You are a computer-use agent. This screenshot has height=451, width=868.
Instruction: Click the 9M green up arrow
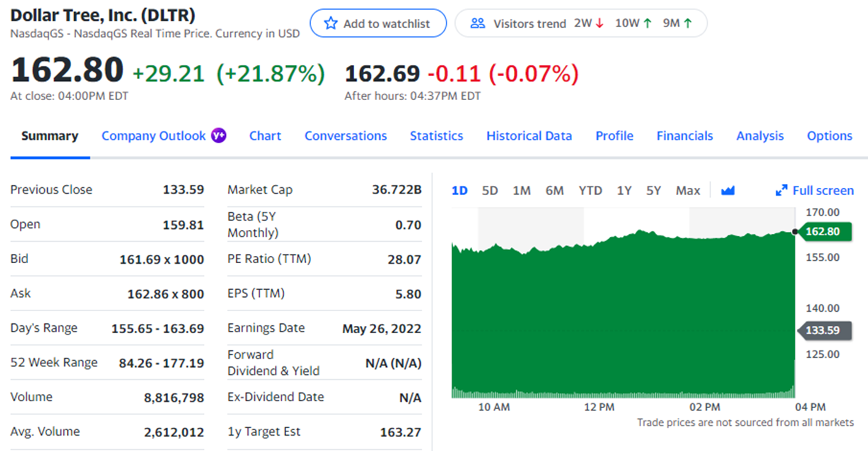(x=688, y=23)
